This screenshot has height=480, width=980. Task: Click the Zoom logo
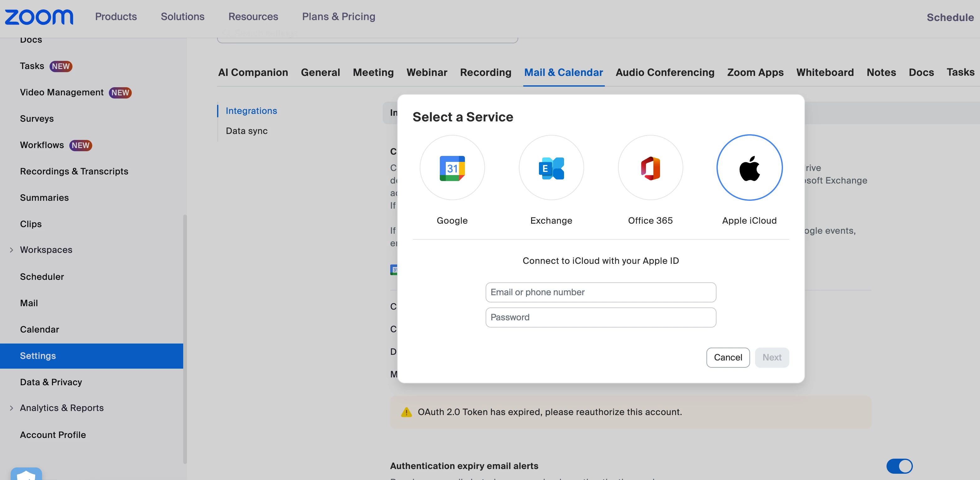point(39,17)
